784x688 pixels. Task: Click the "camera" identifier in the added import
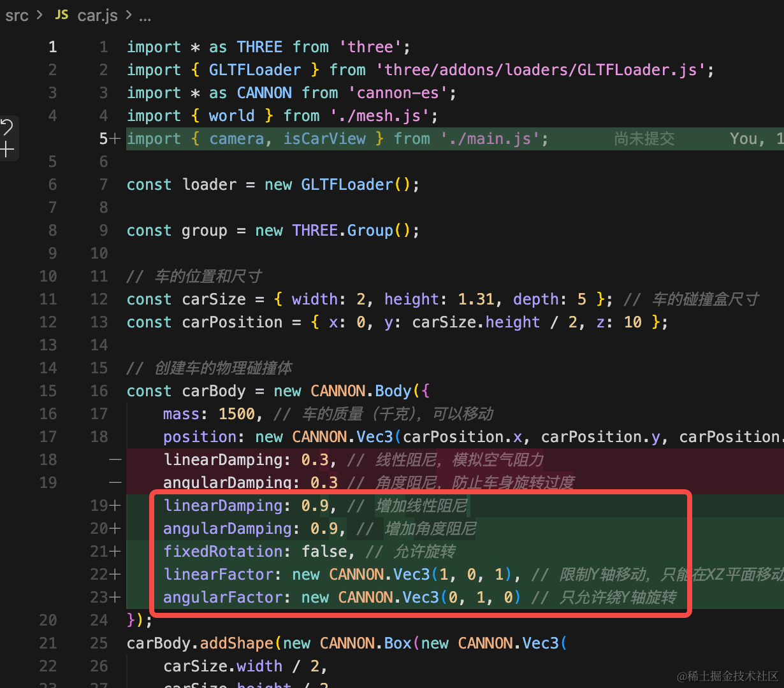236,139
